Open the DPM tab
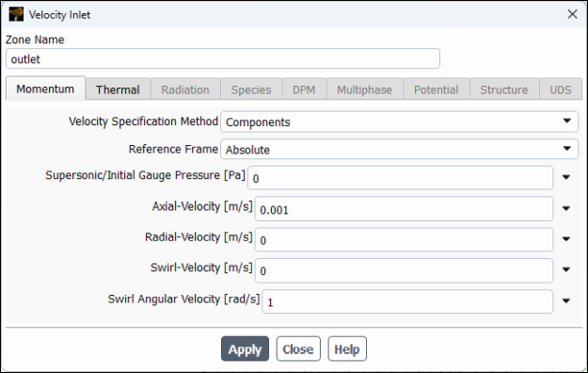 tap(304, 89)
